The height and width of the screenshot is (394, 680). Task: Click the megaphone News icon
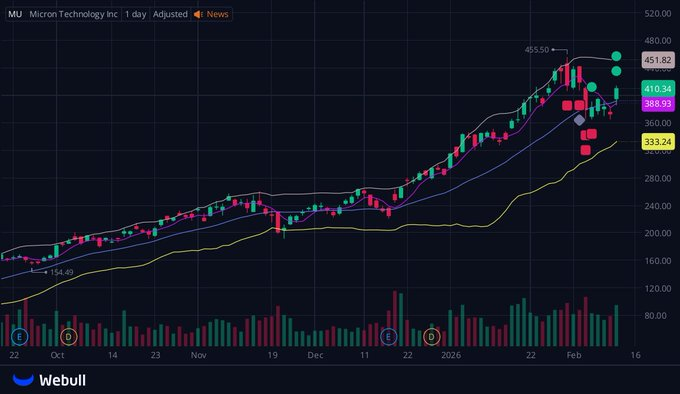[198, 14]
